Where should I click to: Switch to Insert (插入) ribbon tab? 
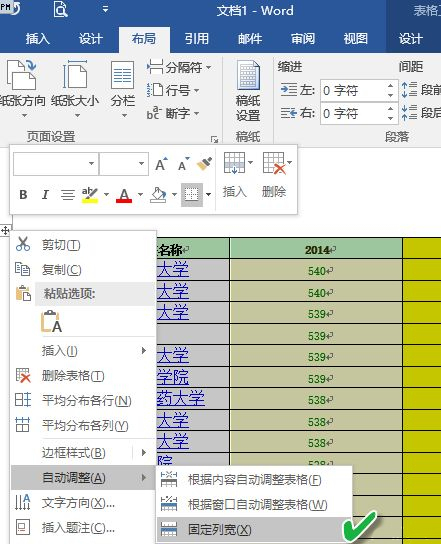(37, 39)
